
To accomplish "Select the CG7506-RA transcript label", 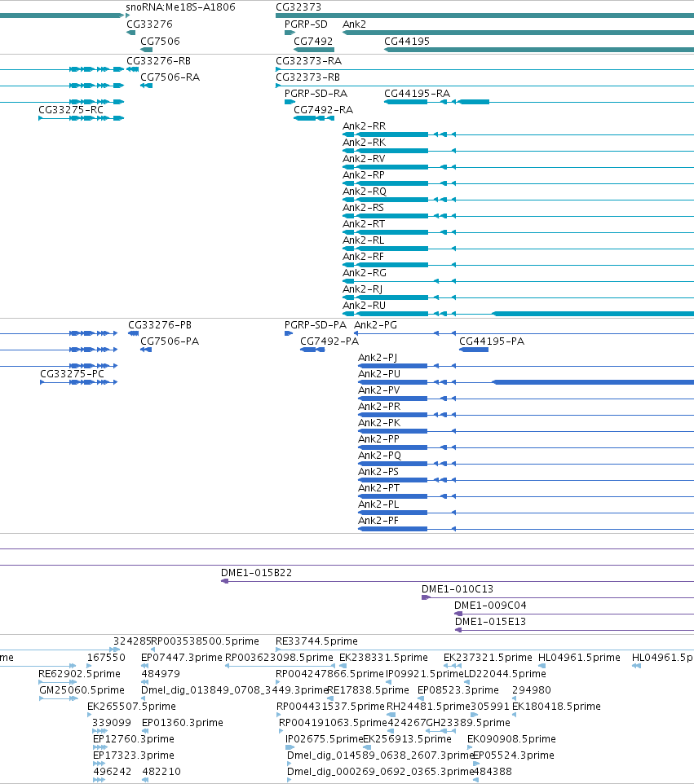I will pyautogui.click(x=170, y=77).
